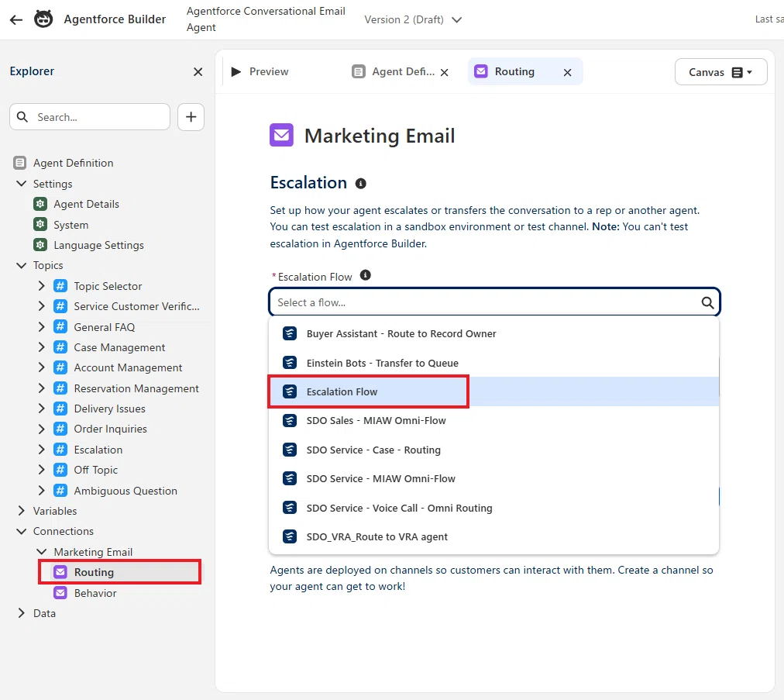Collapse the Topics section

[x=21, y=265]
